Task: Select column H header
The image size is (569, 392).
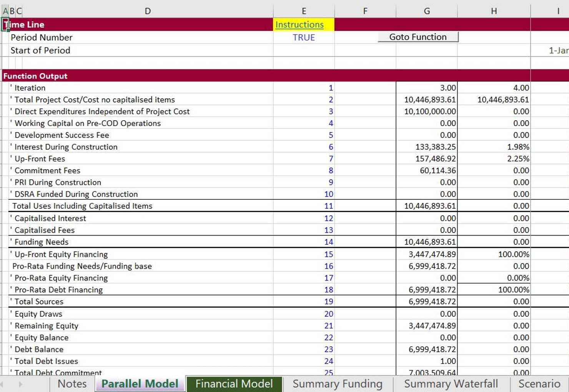Action: pyautogui.click(x=494, y=11)
